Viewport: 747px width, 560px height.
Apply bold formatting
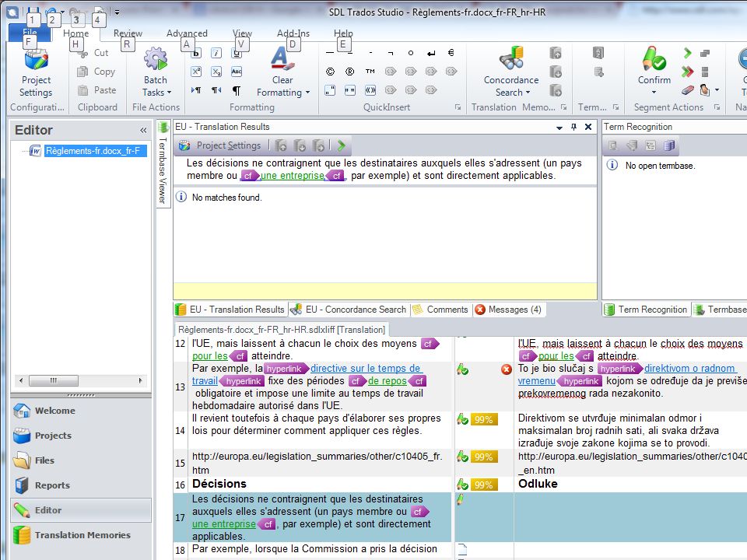coord(196,54)
